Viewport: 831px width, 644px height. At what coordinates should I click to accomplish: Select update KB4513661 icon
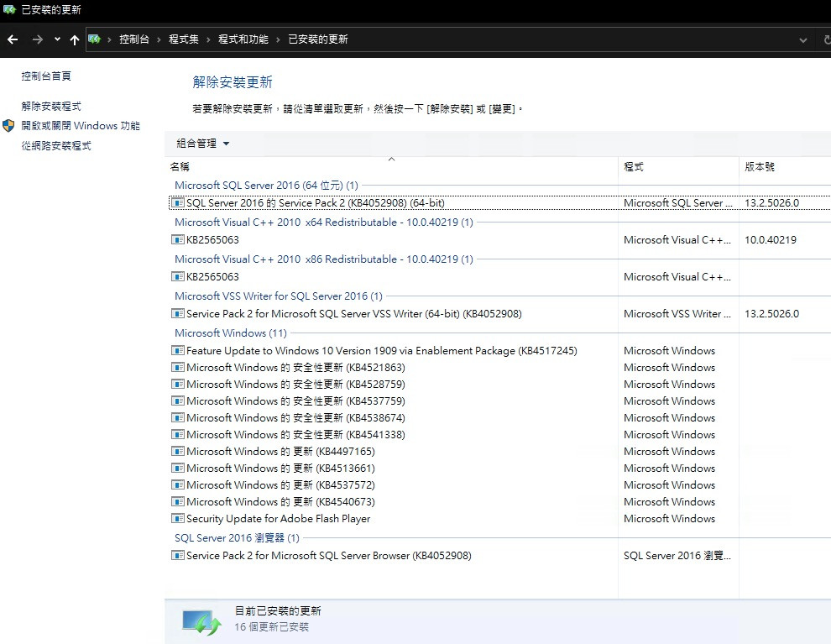coord(178,468)
